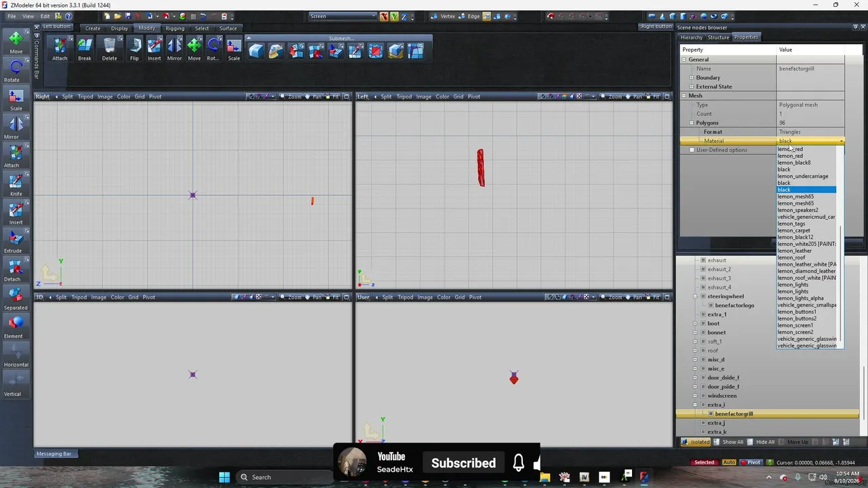
Task: Toggle Selected mode in status bar
Action: (x=704, y=462)
